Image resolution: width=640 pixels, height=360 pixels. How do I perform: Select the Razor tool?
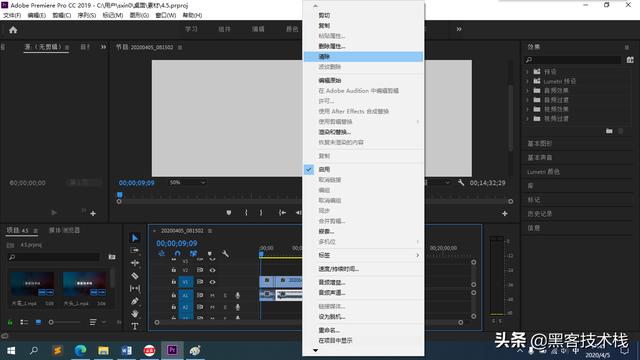pos(135,276)
